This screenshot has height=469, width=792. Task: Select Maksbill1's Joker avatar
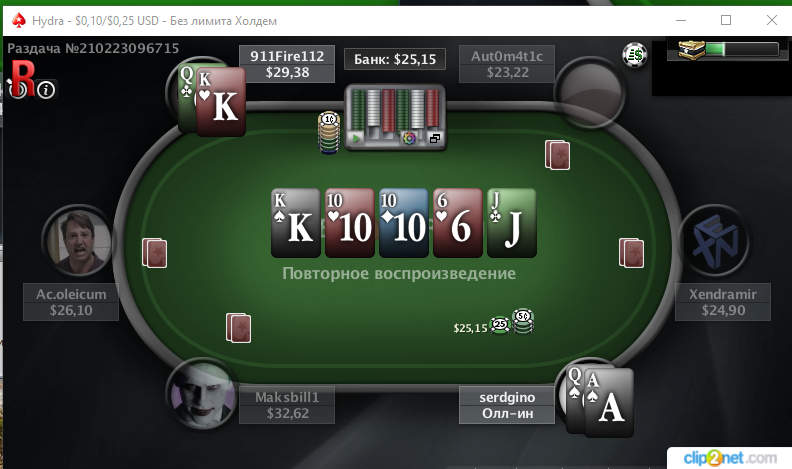(x=202, y=394)
